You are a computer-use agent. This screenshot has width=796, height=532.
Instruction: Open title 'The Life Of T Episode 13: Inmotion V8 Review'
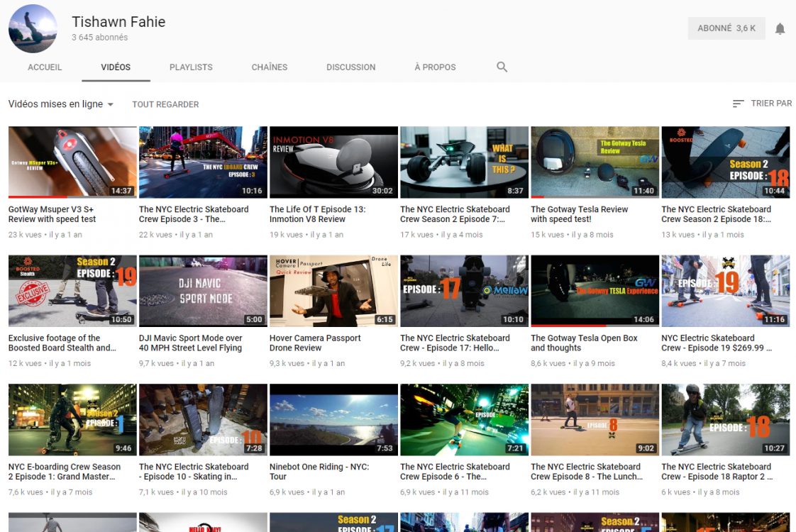click(x=317, y=214)
